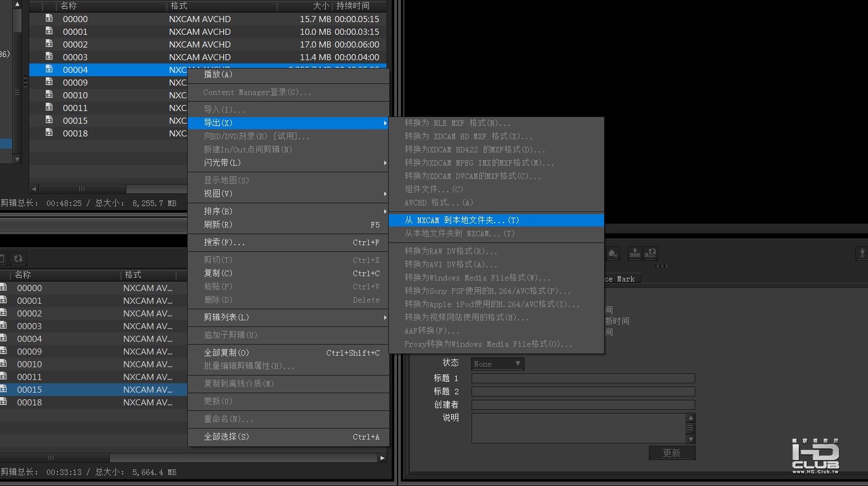Choose 全部选择(S) menu entry
This screenshot has height=486, width=868.
point(288,437)
